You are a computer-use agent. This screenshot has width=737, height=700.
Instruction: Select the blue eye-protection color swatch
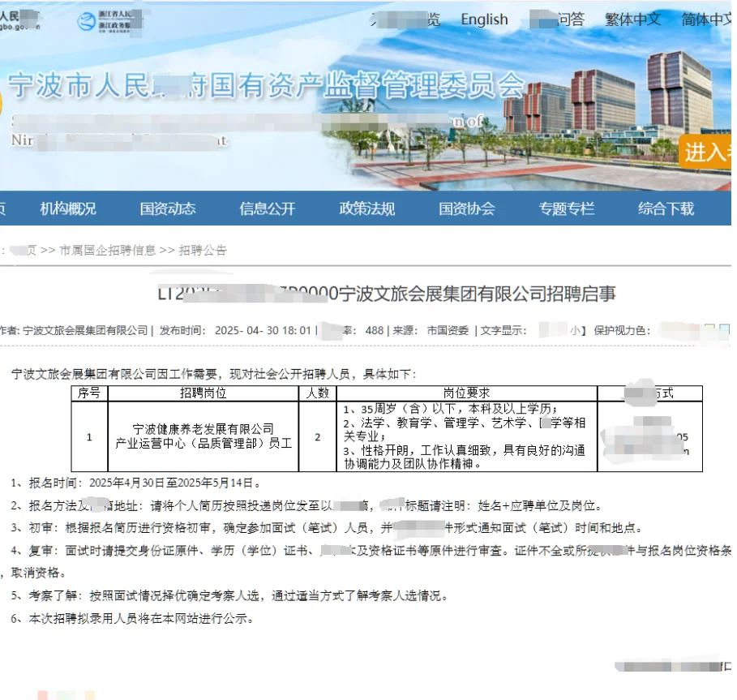pyautogui.click(x=724, y=329)
